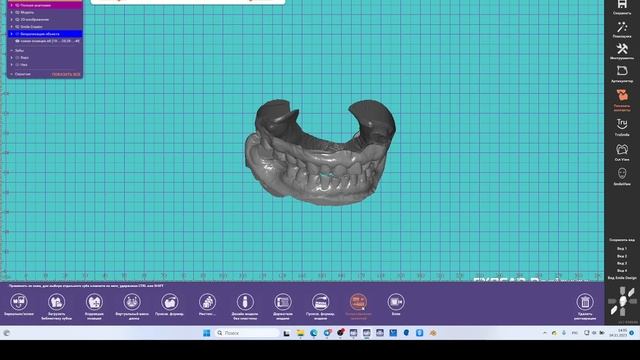Switch to Вид 2 saved view
The image size is (640, 360).
tap(622, 256)
